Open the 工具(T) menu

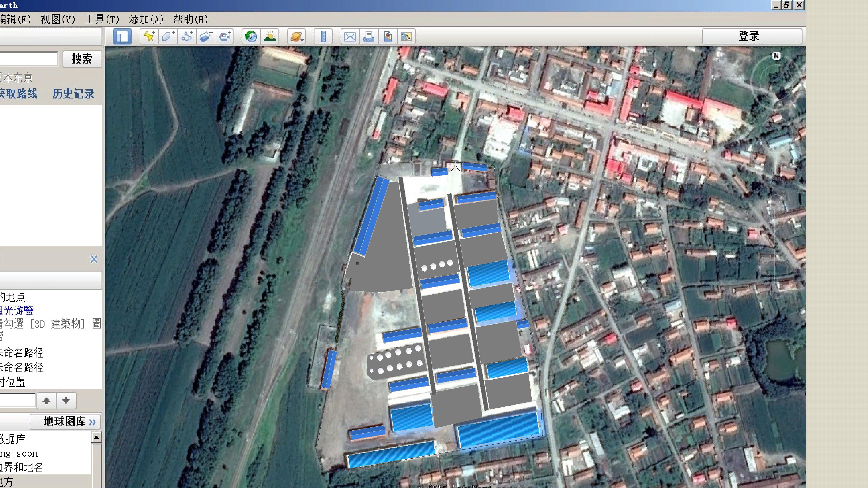(102, 19)
